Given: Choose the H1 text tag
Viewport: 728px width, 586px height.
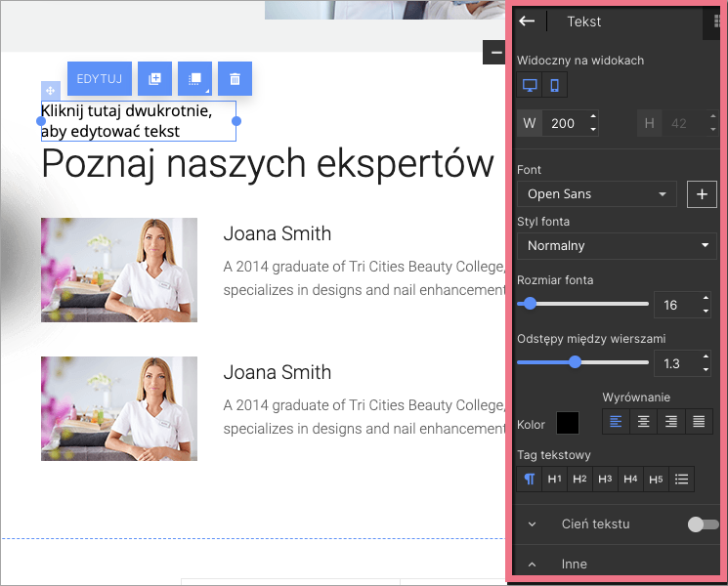Looking at the screenshot, I should [x=555, y=479].
